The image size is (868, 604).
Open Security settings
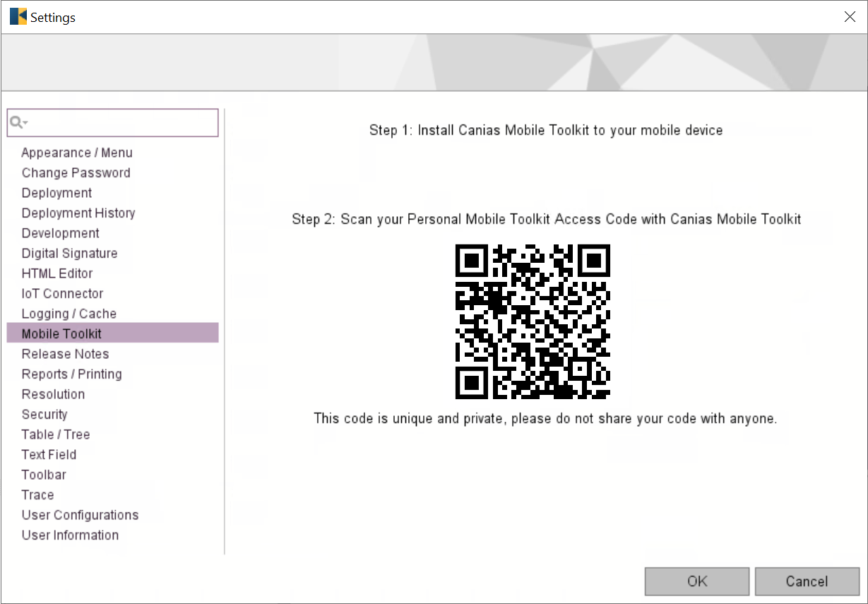coord(44,415)
